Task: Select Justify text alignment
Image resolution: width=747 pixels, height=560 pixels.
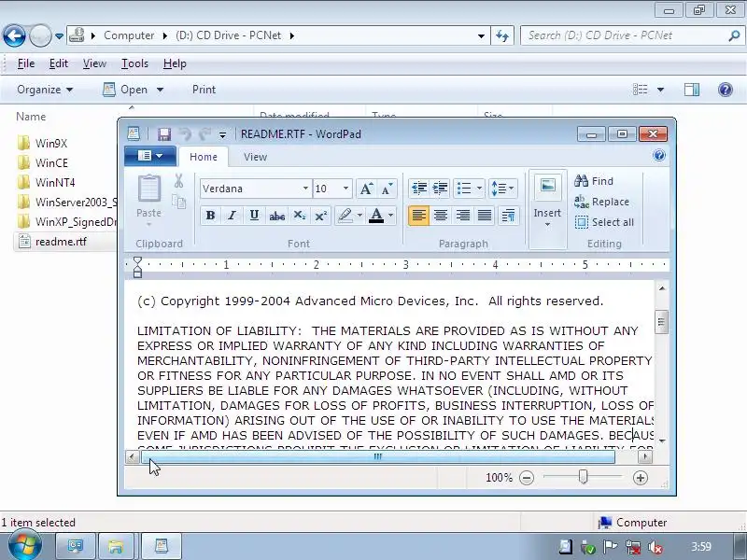Action: pos(485,216)
